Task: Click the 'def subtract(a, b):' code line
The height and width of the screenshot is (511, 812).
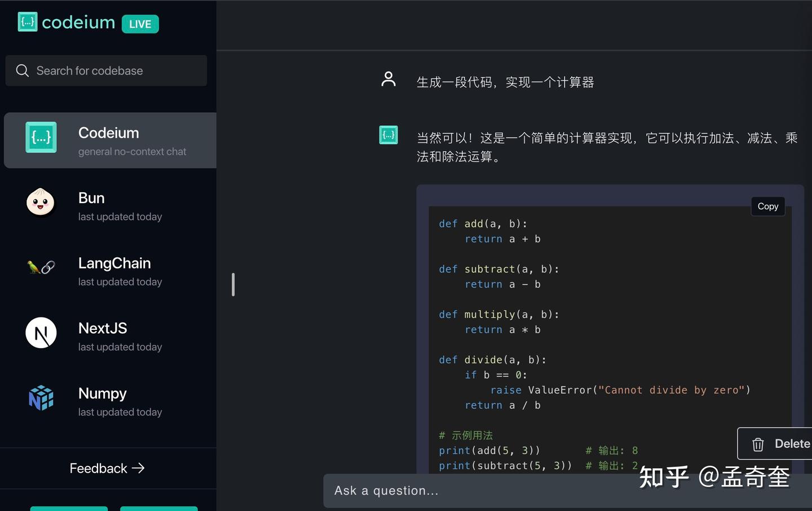Action: click(499, 269)
